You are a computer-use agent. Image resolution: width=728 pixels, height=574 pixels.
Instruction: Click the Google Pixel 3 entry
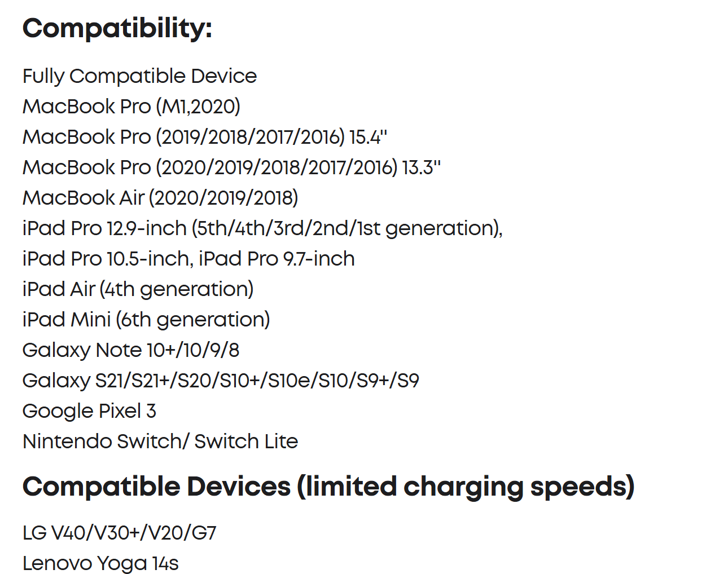[89, 411]
